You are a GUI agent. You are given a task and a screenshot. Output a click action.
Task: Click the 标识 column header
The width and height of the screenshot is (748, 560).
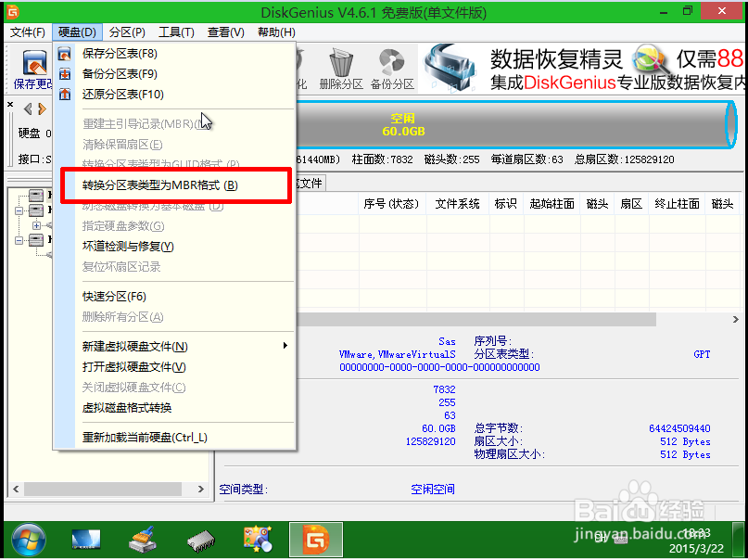coord(506,204)
